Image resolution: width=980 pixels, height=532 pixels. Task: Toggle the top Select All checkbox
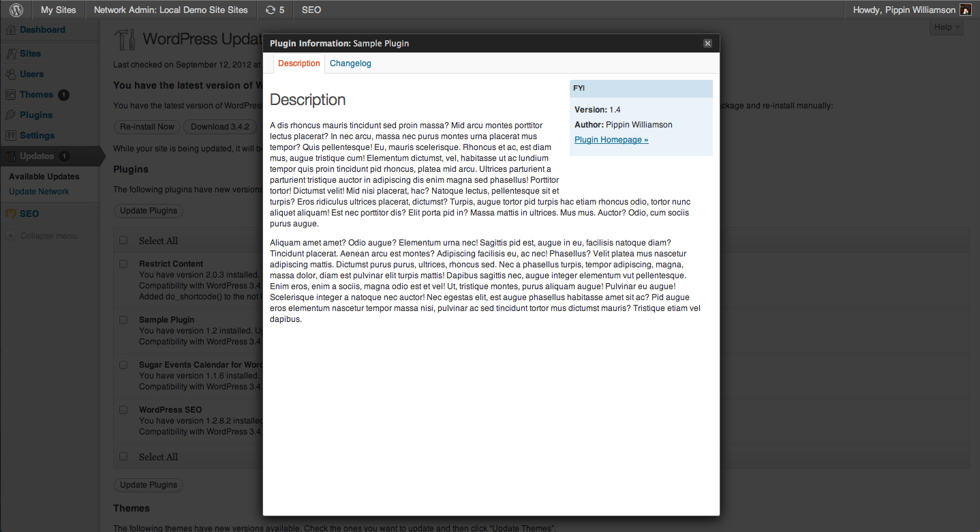123,240
